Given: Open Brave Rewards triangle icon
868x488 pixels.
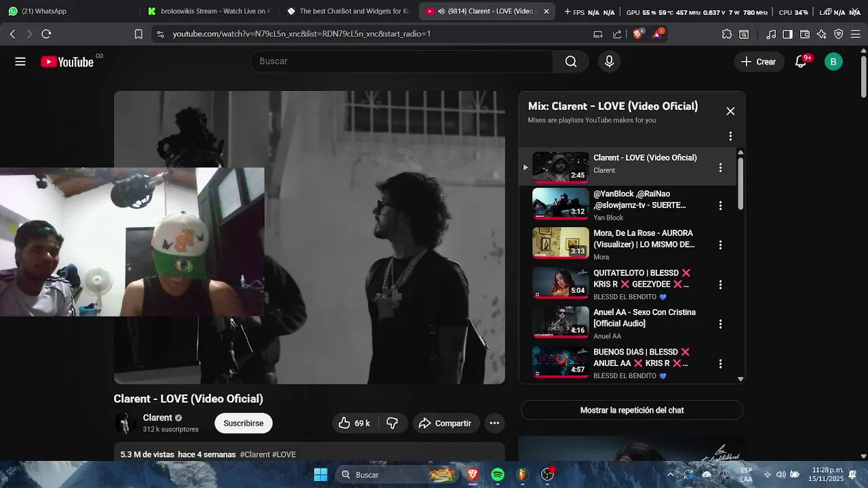Looking at the screenshot, I should (658, 34).
